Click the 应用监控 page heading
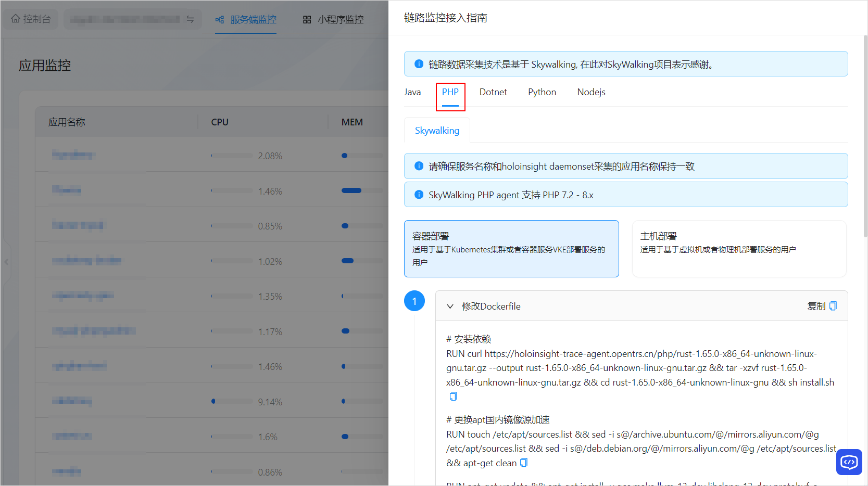Image resolution: width=868 pixels, height=486 pixels. tap(45, 65)
